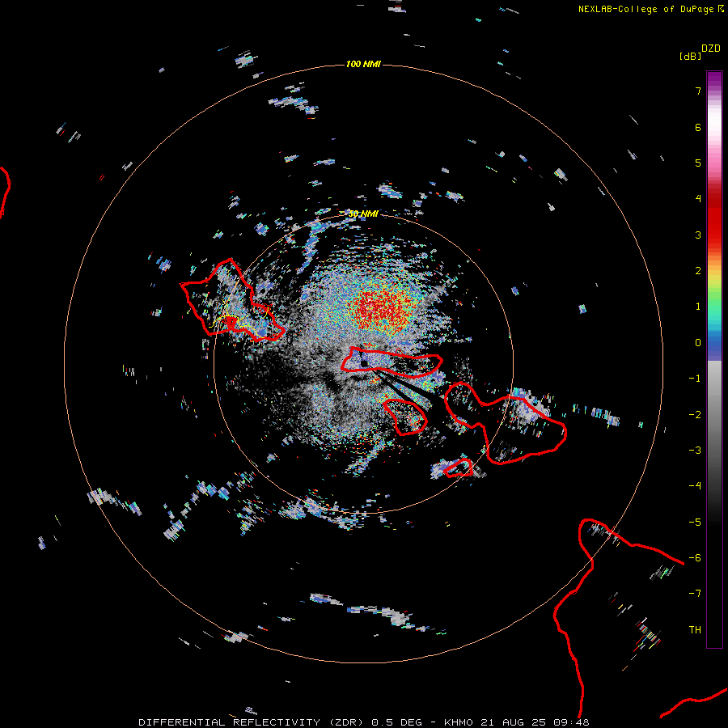Click the 5 dB scale value
The image size is (728, 728).
pyautogui.click(x=698, y=163)
